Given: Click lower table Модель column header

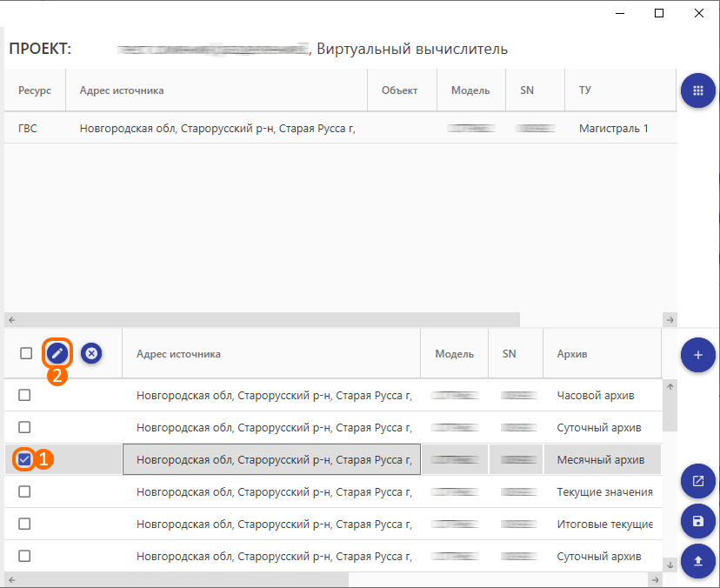Looking at the screenshot, I should (x=454, y=354).
